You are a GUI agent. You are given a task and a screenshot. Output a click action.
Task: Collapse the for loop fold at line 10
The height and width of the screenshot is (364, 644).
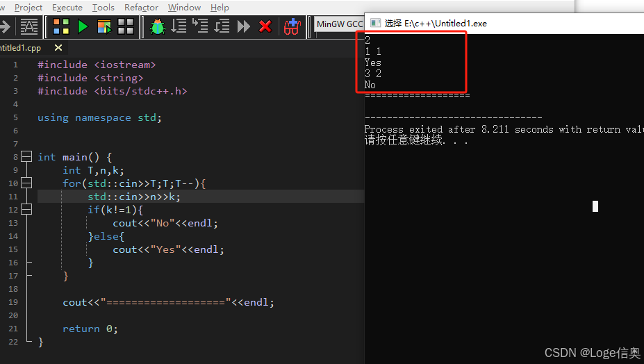pos(26,183)
